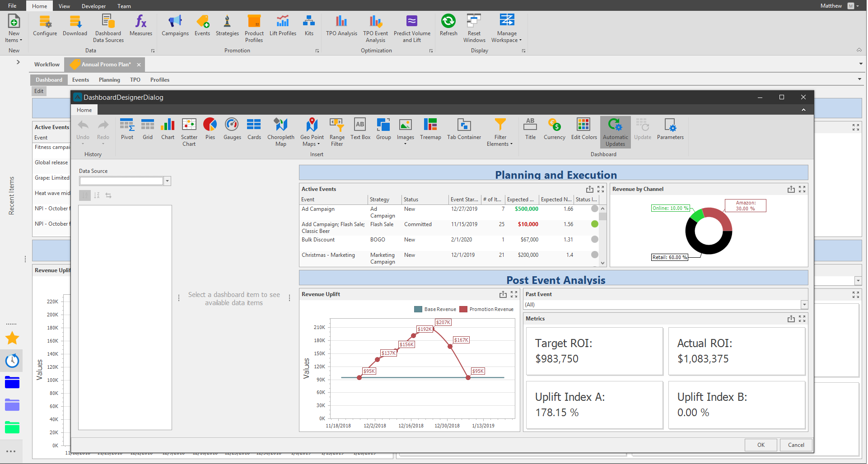Add a Group container
The image size is (868, 464).
(x=383, y=129)
